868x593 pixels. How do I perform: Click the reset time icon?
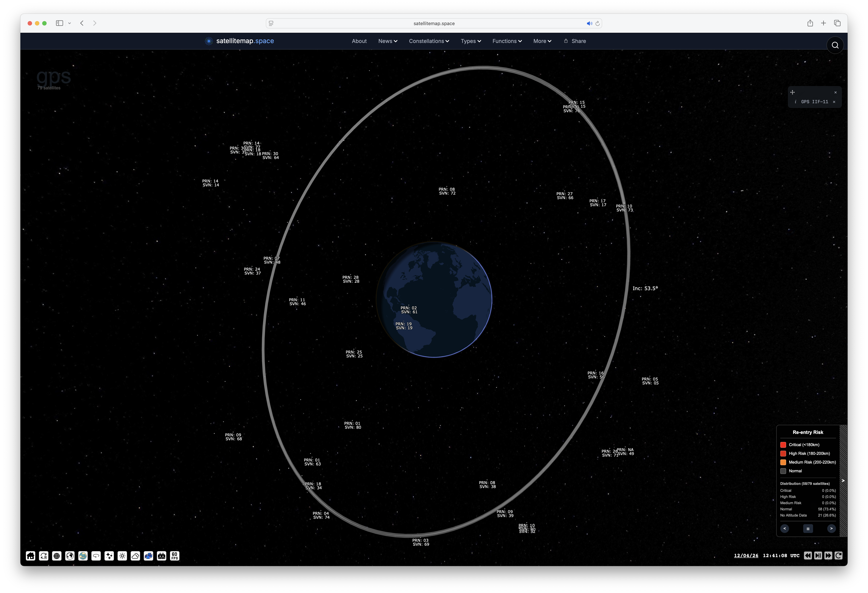pos(839,556)
